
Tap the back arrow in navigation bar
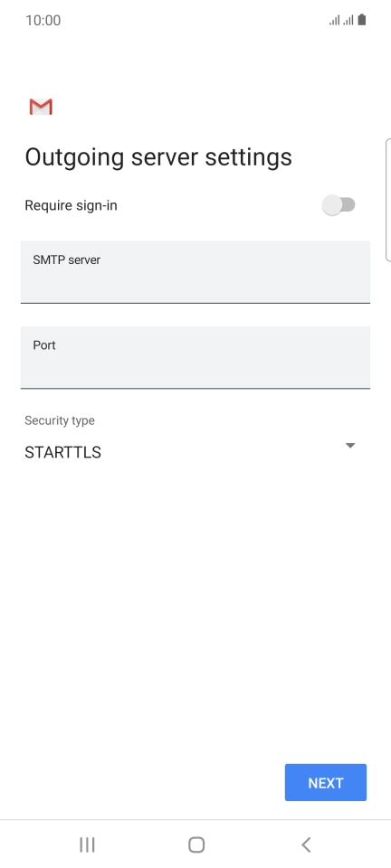[x=306, y=844]
